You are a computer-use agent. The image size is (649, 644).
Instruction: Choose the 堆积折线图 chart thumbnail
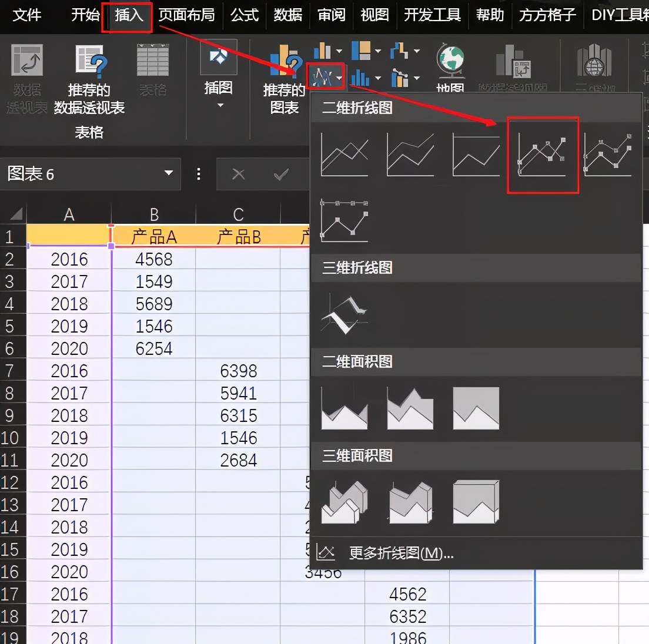410,155
